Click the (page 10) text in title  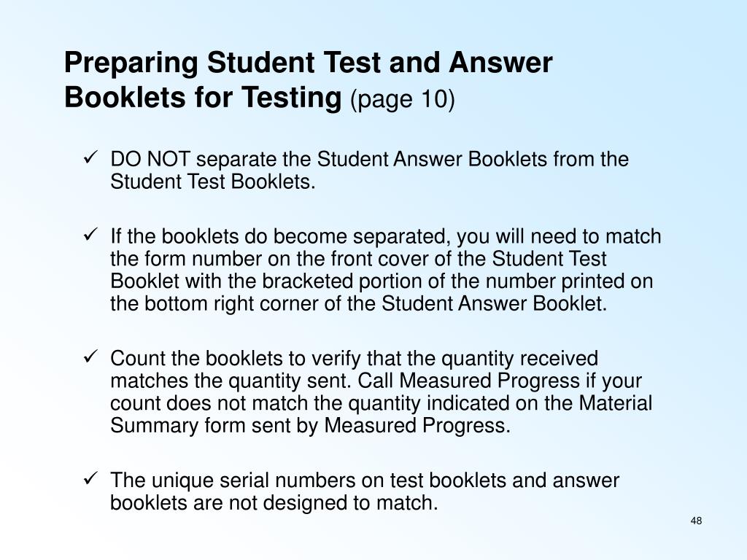pos(403,99)
